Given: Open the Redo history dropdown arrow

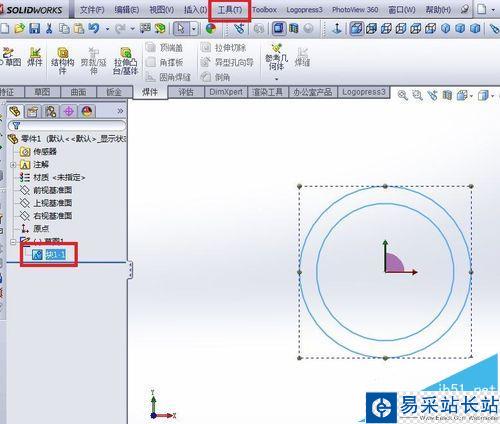Looking at the screenshot, I should [132, 29].
